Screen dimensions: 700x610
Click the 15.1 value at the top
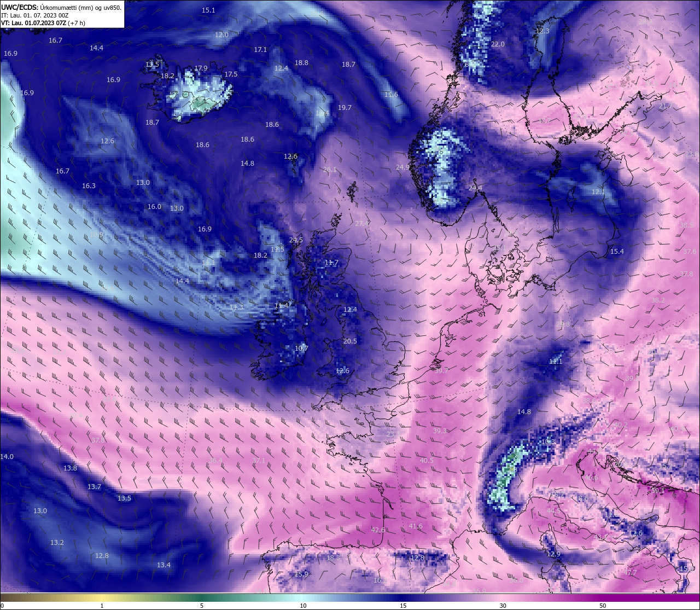pyautogui.click(x=208, y=10)
